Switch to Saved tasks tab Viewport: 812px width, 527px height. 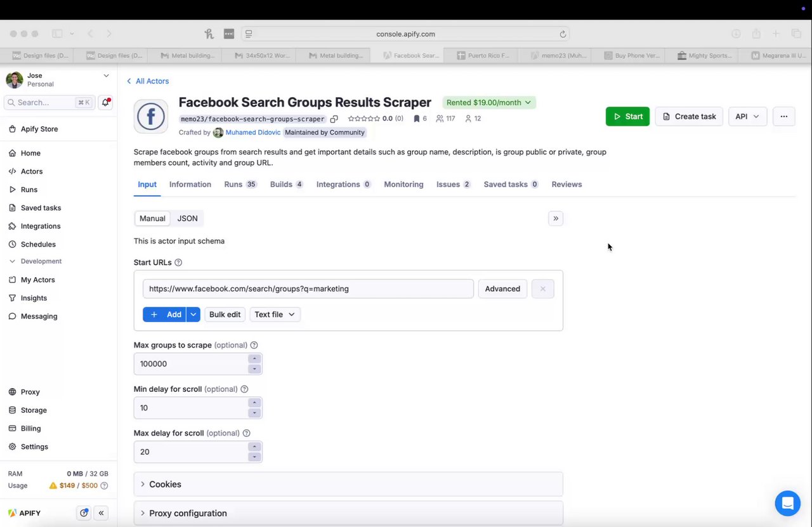pos(511,185)
